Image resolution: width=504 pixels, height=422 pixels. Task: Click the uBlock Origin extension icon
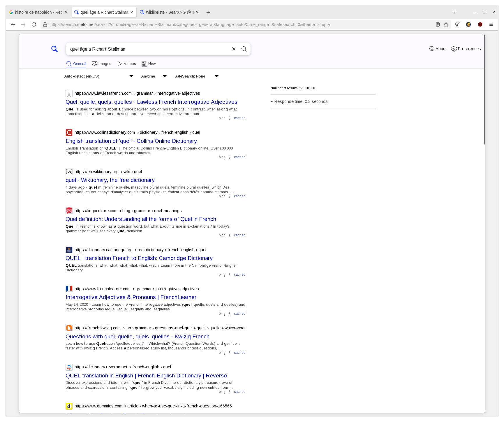480,24
